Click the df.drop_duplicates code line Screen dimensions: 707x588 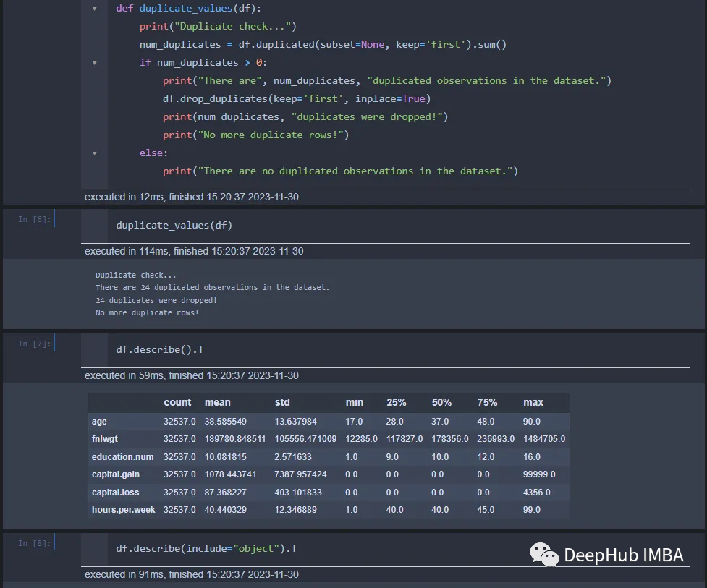point(297,99)
